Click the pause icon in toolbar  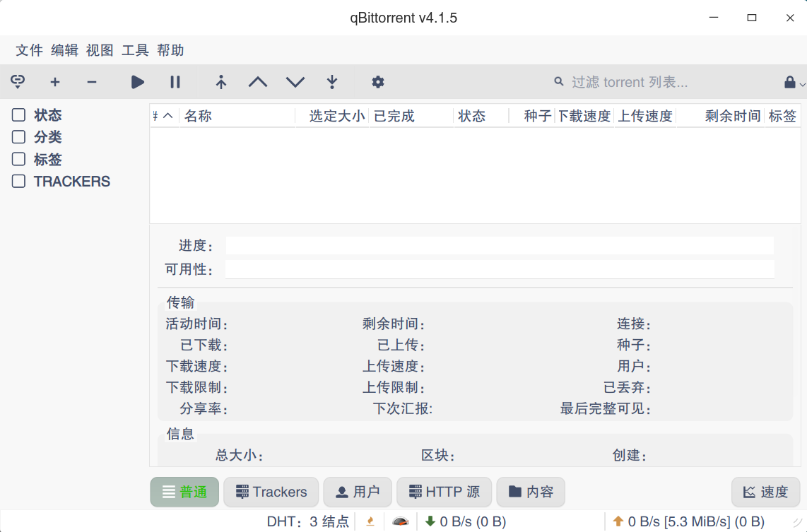(175, 82)
